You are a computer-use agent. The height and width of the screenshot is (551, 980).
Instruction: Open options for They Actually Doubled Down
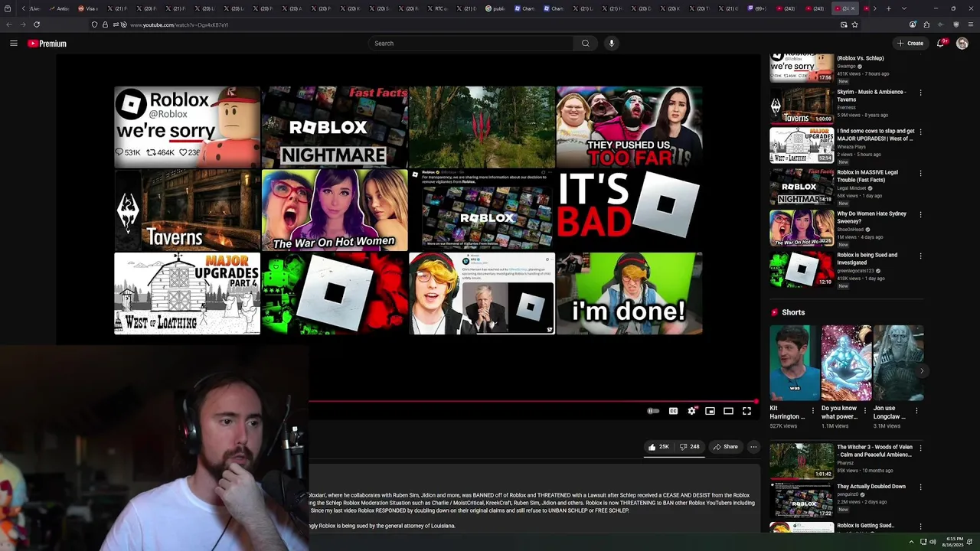pos(920,487)
